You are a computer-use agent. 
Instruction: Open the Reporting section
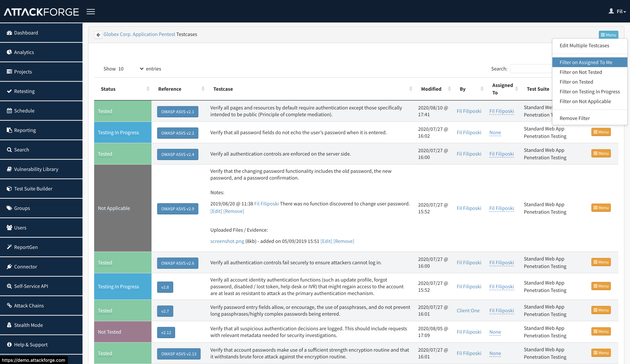pos(41,130)
